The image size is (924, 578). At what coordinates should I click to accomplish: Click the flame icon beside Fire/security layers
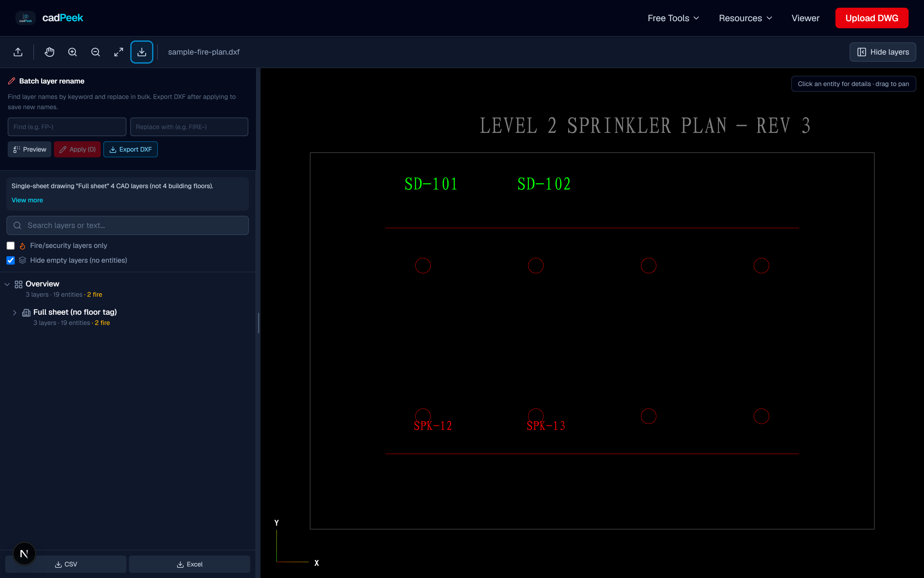point(22,246)
